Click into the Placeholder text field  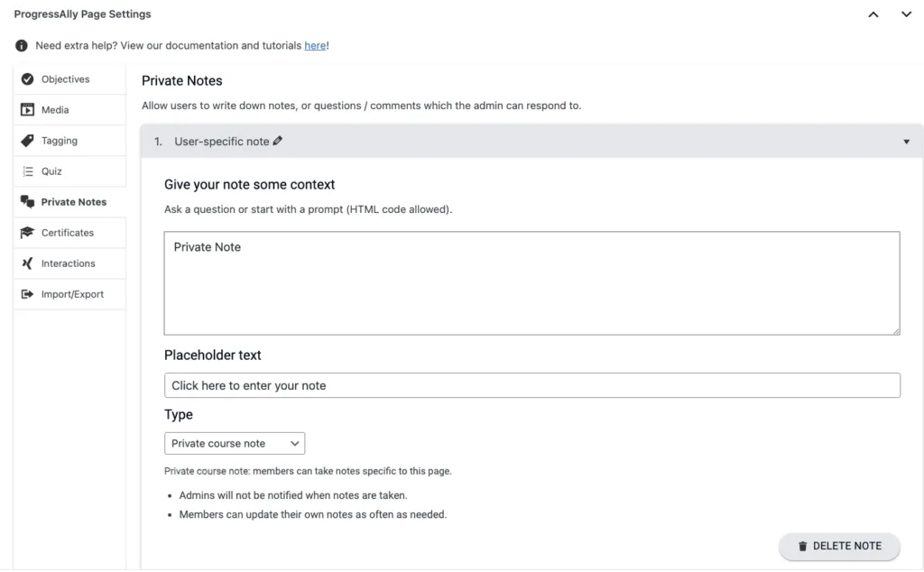(x=531, y=385)
